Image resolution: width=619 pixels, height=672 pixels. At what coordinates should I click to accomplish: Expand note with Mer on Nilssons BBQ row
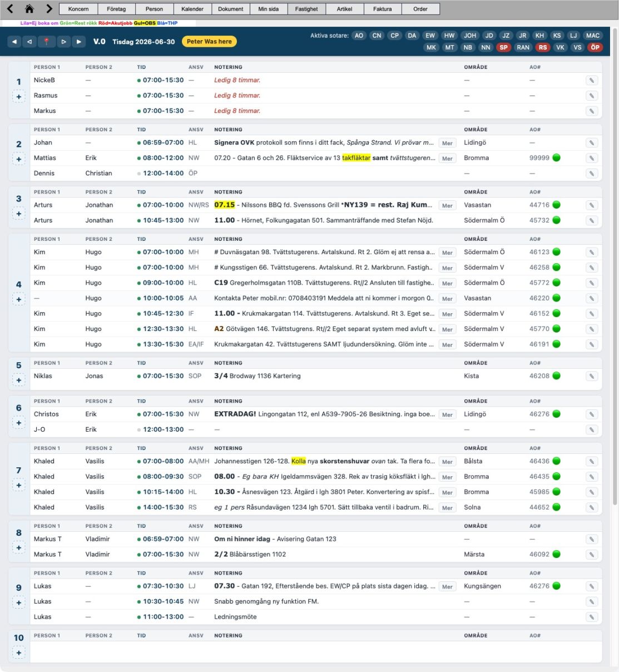click(447, 206)
